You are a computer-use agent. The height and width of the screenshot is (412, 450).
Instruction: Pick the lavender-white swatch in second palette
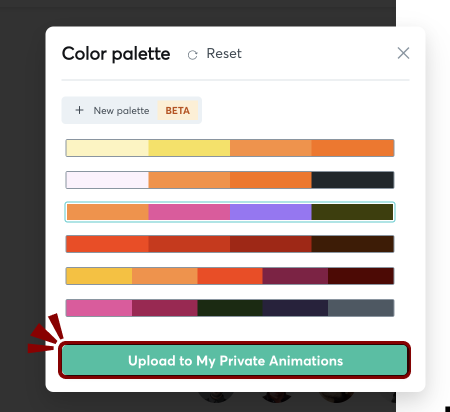tap(107, 180)
